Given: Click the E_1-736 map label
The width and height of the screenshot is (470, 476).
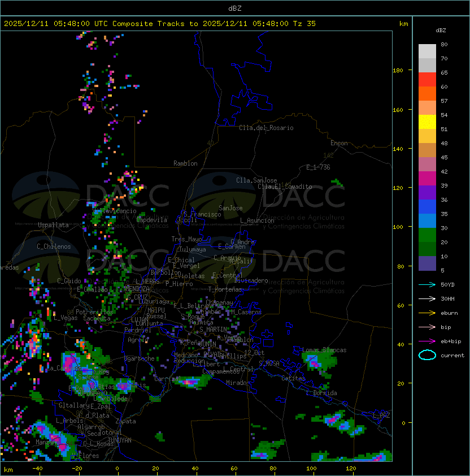Looking at the screenshot, I should 318,167.
